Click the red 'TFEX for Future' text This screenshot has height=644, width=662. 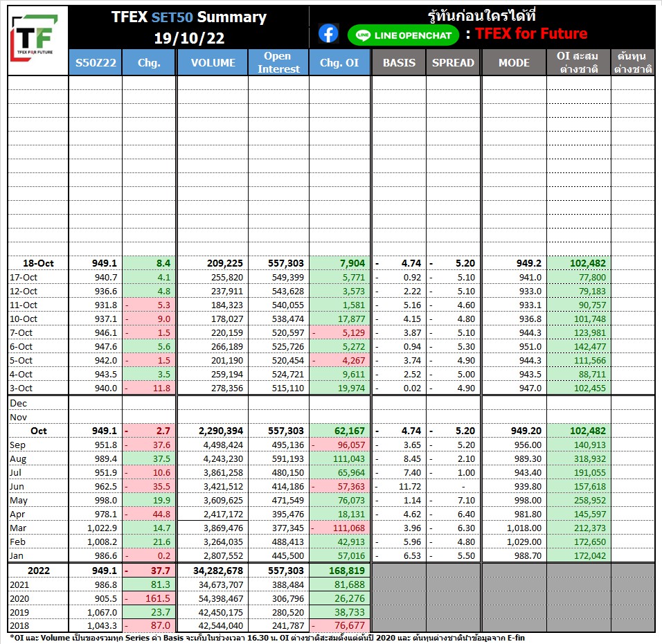click(x=531, y=33)
